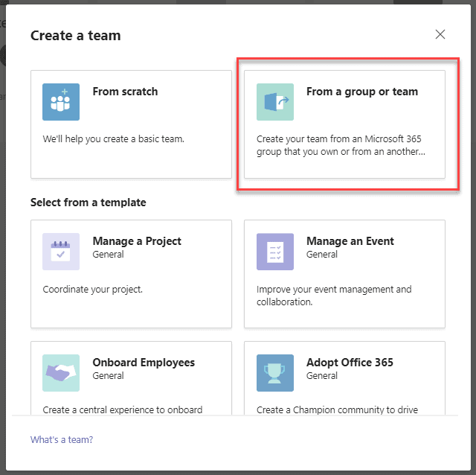Click 'We'll help you create a basic team.' text
476x475 pixels.
tap(114, 139)
